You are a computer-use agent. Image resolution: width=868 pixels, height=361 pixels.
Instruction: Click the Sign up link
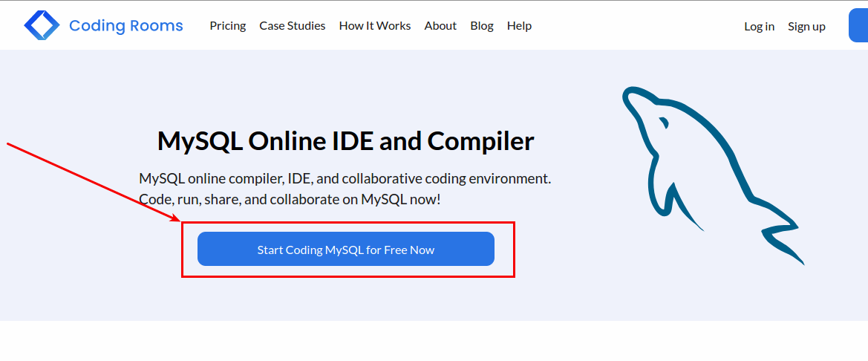[x=806, y=27]
